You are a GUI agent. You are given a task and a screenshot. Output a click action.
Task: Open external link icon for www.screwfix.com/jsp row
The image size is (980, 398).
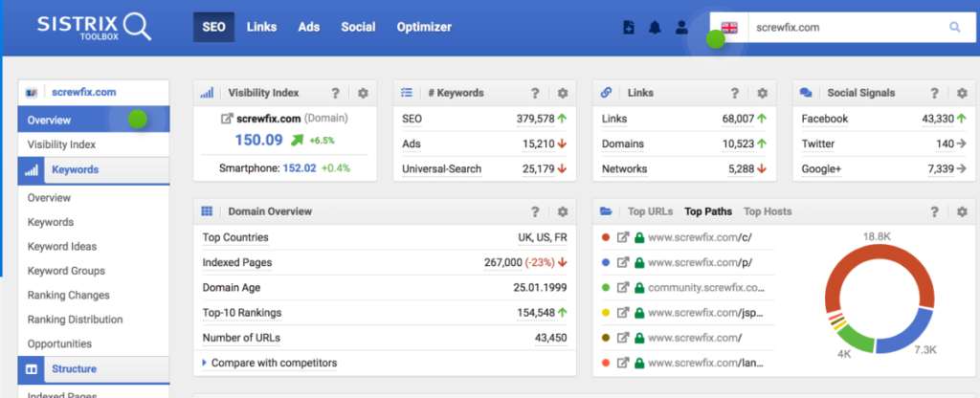(622, 313)
